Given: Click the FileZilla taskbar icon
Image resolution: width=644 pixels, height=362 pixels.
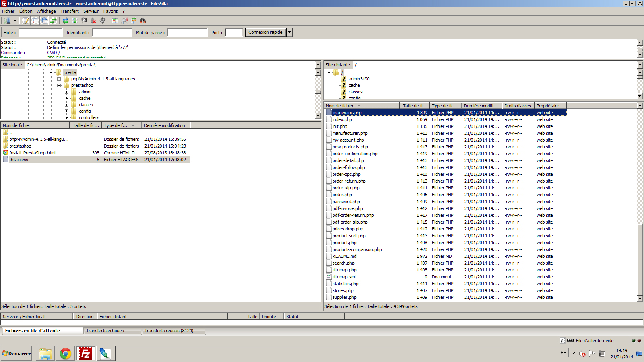Looking at the screenshot, I should tap(86, 354).
